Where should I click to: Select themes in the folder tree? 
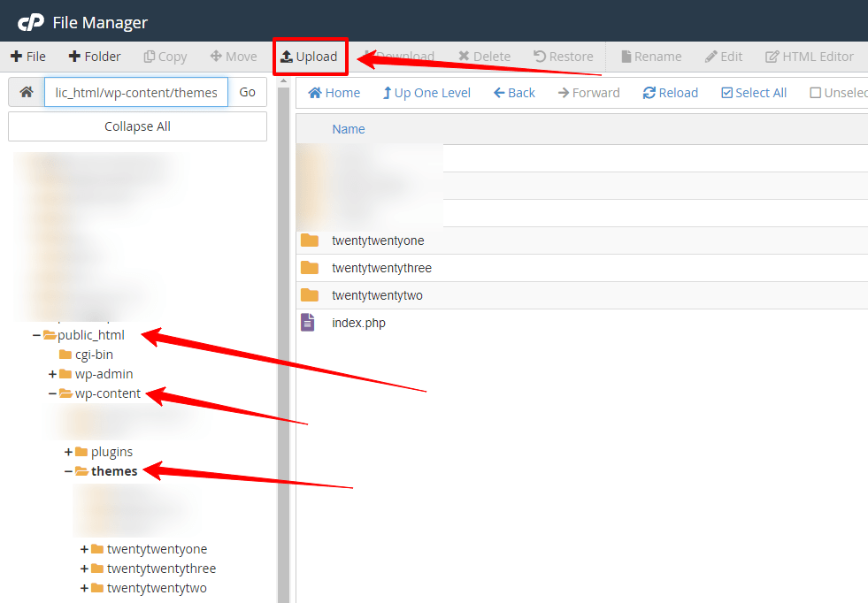point(114,471)
